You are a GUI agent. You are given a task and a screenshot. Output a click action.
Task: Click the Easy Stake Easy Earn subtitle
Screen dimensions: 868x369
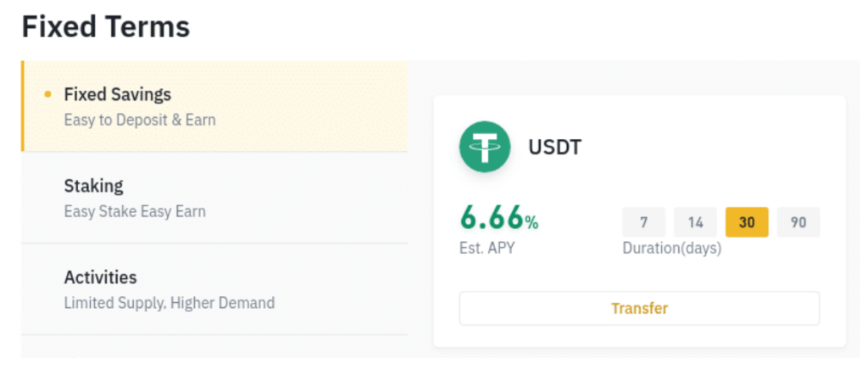(135, 212)
